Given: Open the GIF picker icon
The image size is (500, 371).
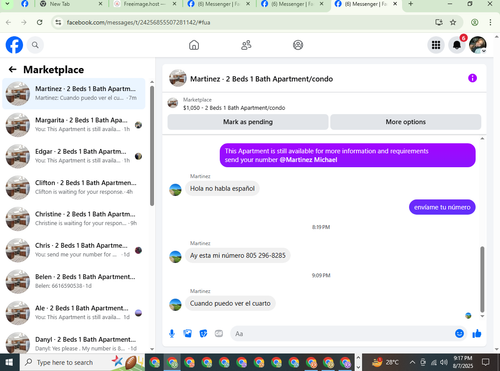Looking at the screenshot, I should click(219, 333).
